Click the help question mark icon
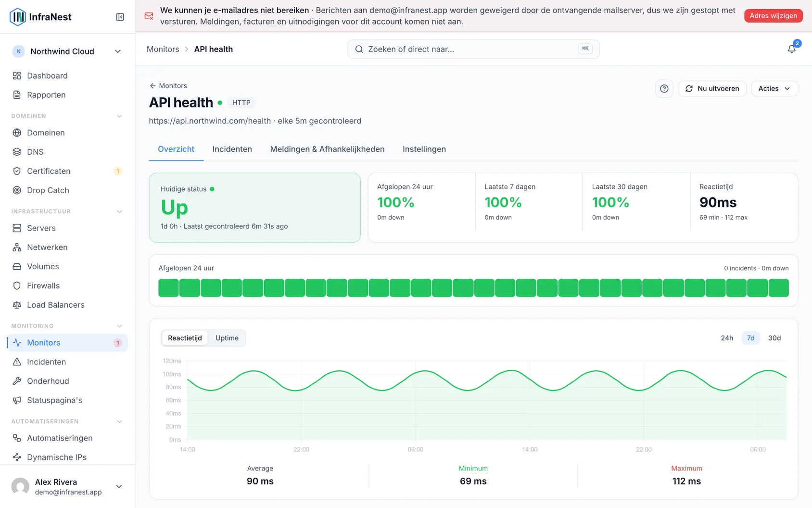 tap(664, 89)
